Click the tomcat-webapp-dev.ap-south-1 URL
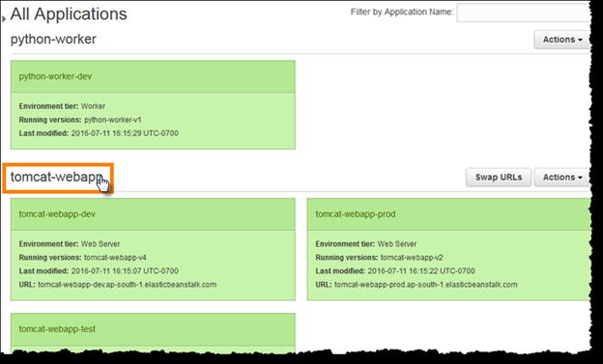Viewport: 603px width, 364px height. coord(127,285)
